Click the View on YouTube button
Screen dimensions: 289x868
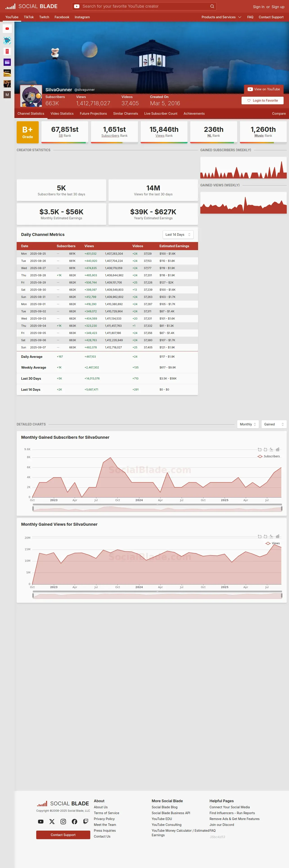click(264, 89)
